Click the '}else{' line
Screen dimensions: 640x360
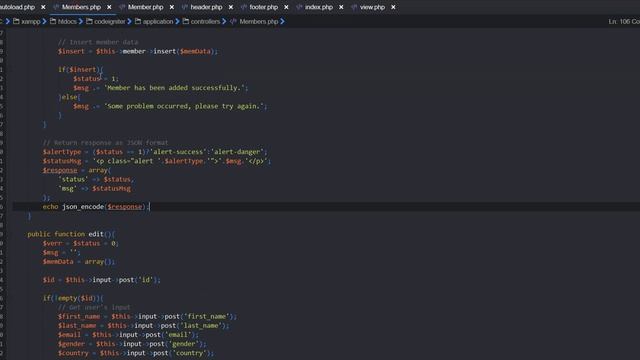[69, 97]
